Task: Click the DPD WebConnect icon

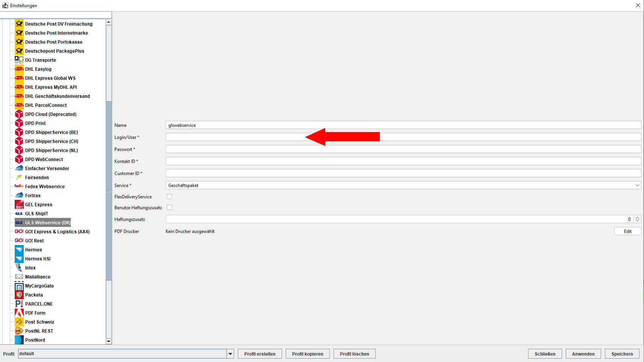Action: [19, 159]
